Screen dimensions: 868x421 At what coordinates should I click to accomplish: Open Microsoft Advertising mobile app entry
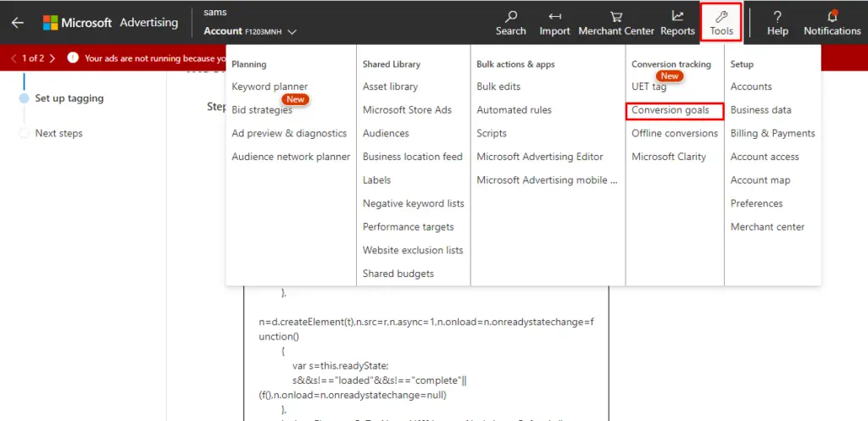click(547, 180)
